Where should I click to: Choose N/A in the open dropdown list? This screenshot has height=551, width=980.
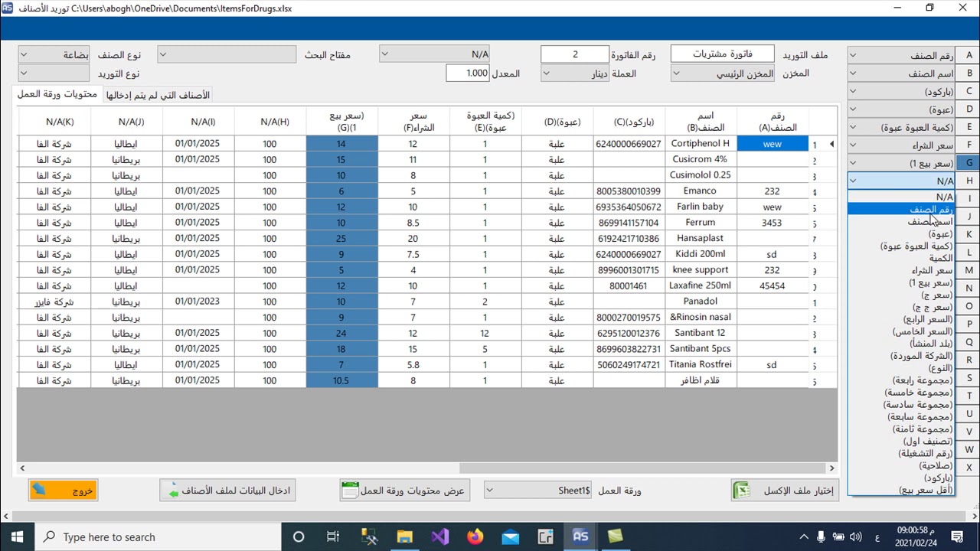click(901, 197)
